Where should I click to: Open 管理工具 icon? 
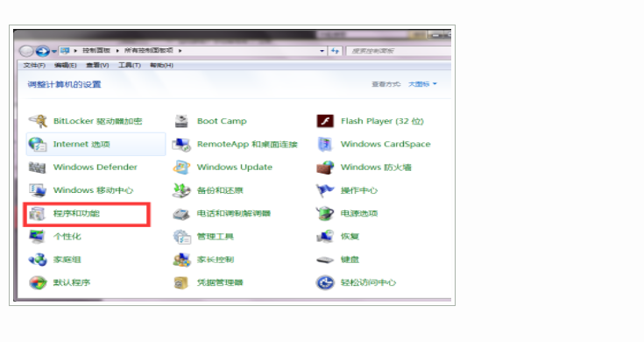[181, 237]
